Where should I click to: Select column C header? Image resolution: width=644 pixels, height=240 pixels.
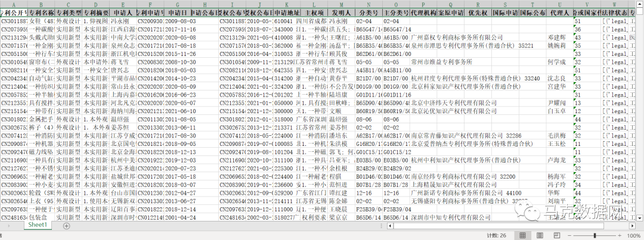68,5
